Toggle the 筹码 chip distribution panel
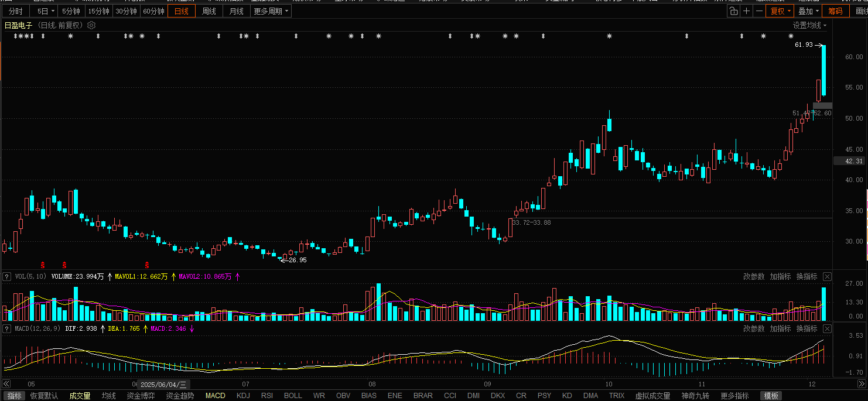The width and height of the screenshot is (868, 401). tap(835, 11)
